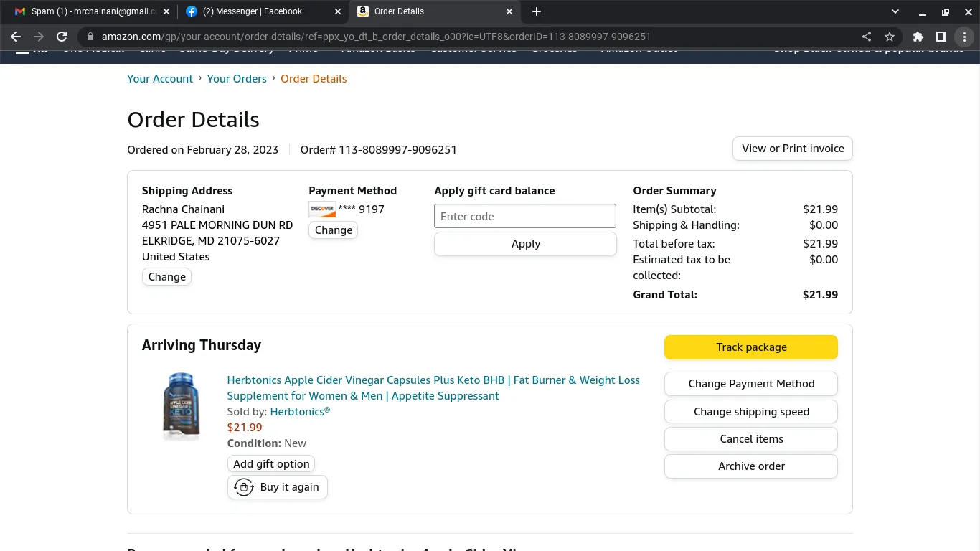Change the shipping address

tap(167, 277)
